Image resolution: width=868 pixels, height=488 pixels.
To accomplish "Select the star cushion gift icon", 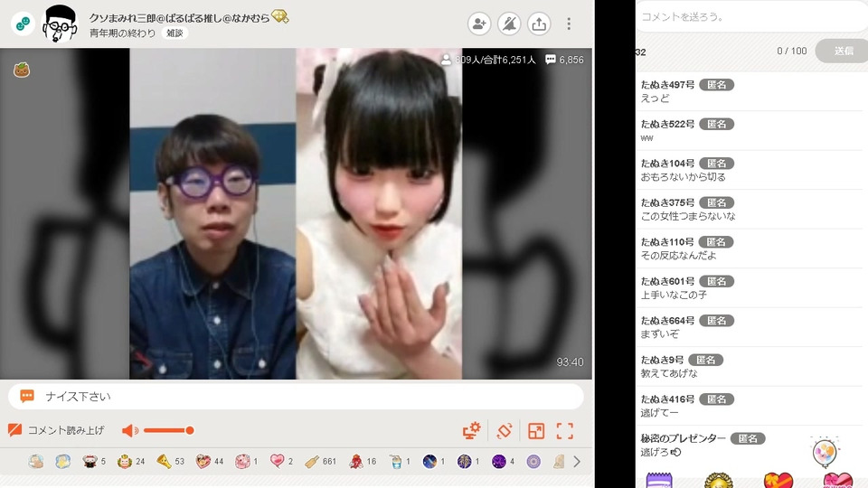I will click(x=63, y=462).
